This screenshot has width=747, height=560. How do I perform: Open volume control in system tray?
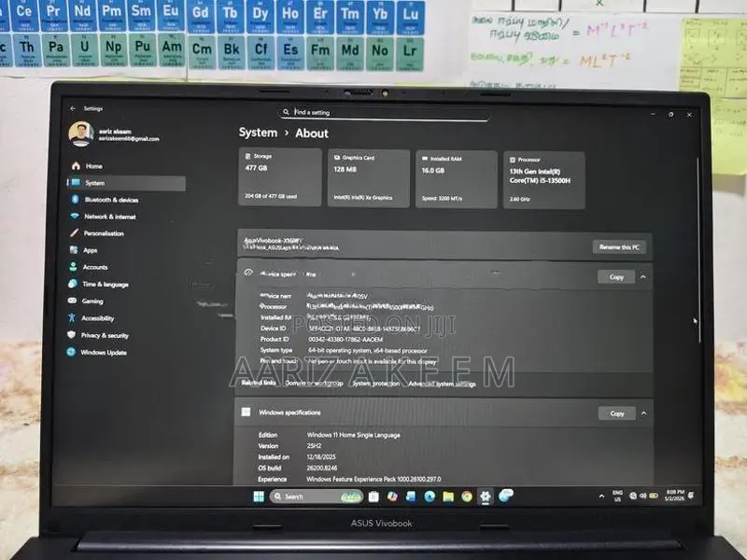pos(642,496)
